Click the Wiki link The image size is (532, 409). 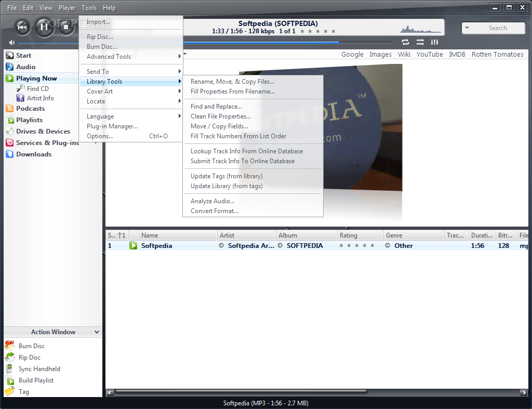pos(404,54)
